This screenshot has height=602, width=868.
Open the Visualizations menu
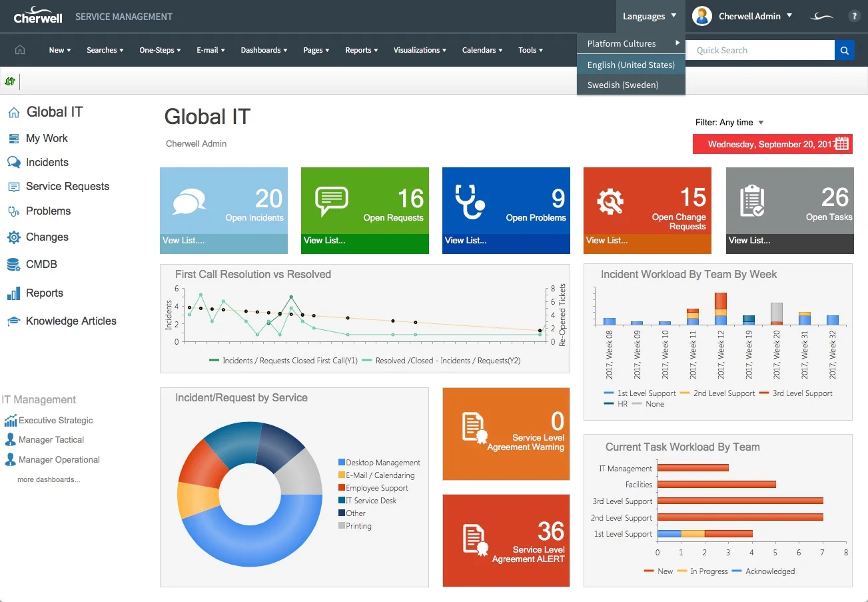(420, 50)
